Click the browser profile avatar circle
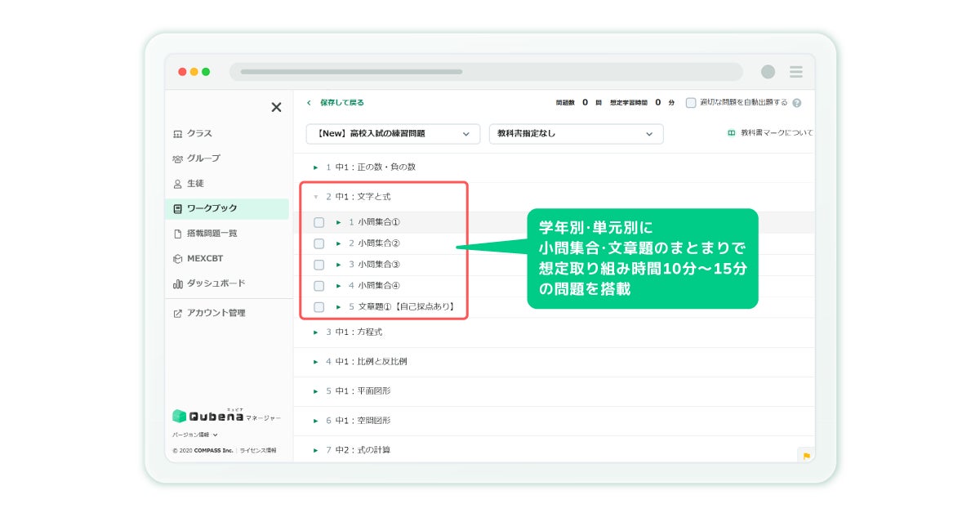The width and height of the screenshot is (980, 513). [768, 72]
